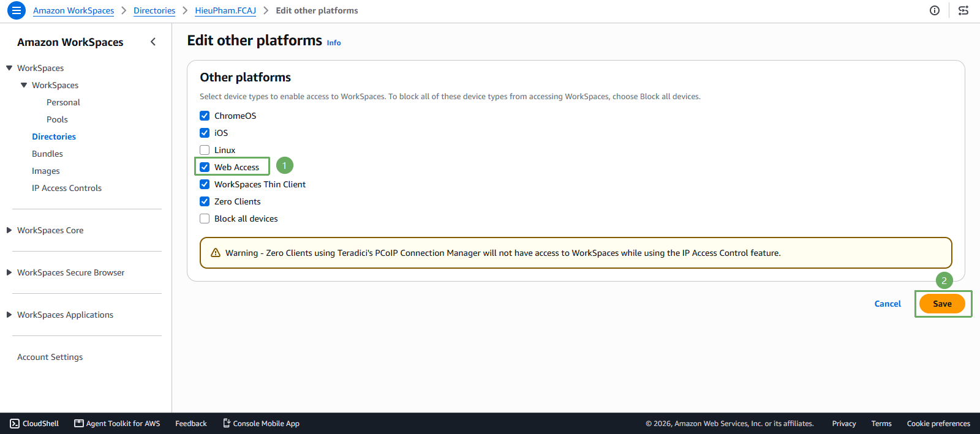The width and height of the screenshot is (980, 434).
Task: Open the hamburger navigation menu icon
Action: click(17, 10)
